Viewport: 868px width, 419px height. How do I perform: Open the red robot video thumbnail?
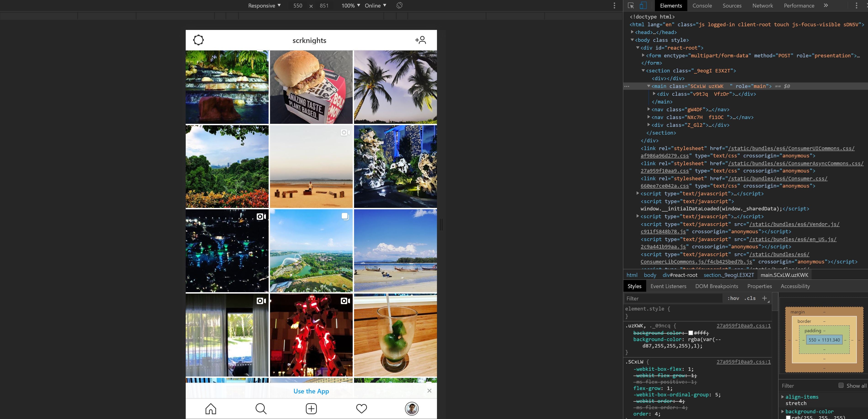(311, 335)
